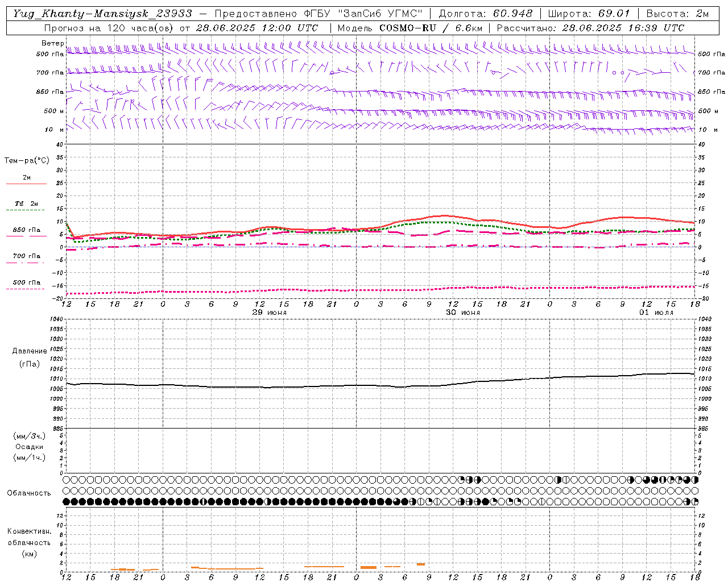This screenshot has height=582, width=728.
Task: Click the Прогноз на 120 часа(ов) text
Action: pyautogui.click(x=109, y=28)
